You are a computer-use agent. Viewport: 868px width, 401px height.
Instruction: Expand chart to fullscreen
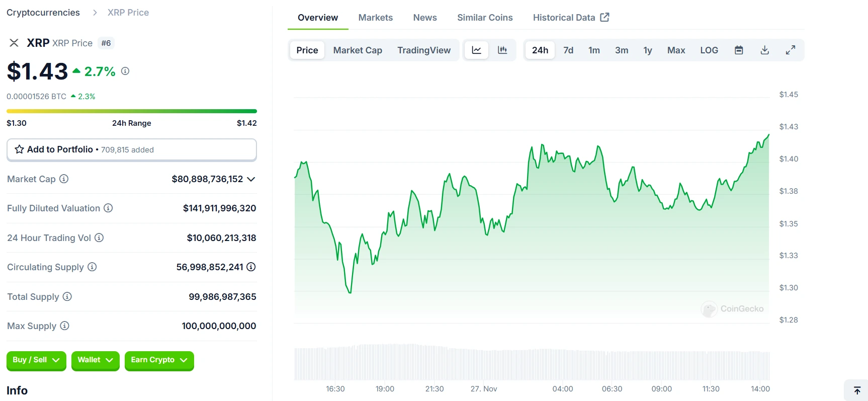click(791, 50)
